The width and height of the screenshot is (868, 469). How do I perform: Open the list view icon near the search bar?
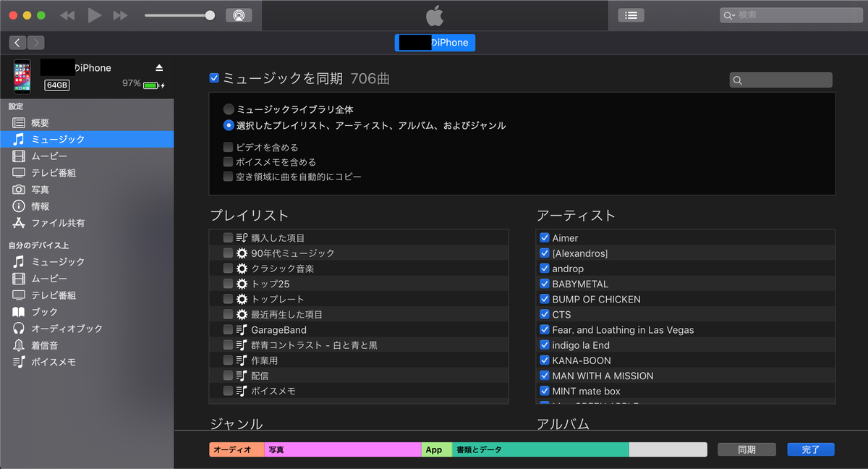pyautogui.click(x=630, y=14)
